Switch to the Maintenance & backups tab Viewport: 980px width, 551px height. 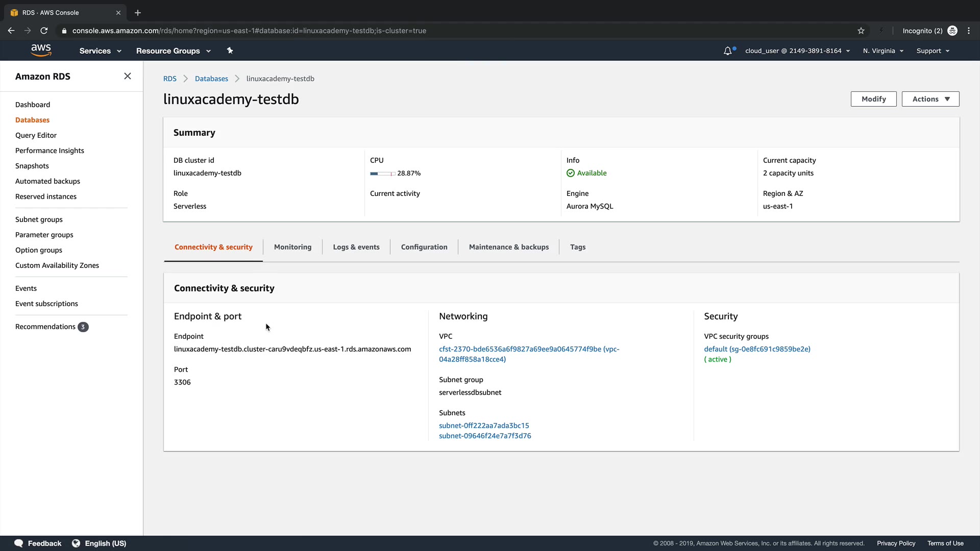[508, 247]
